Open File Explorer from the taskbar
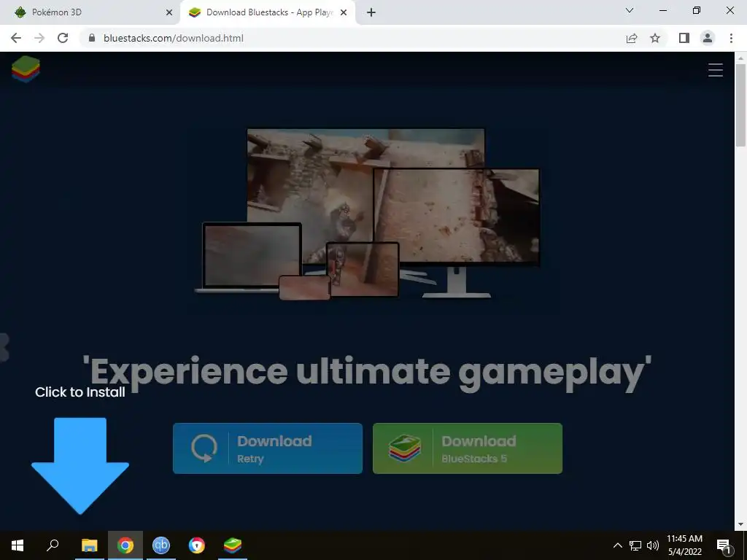 [89, 545]
